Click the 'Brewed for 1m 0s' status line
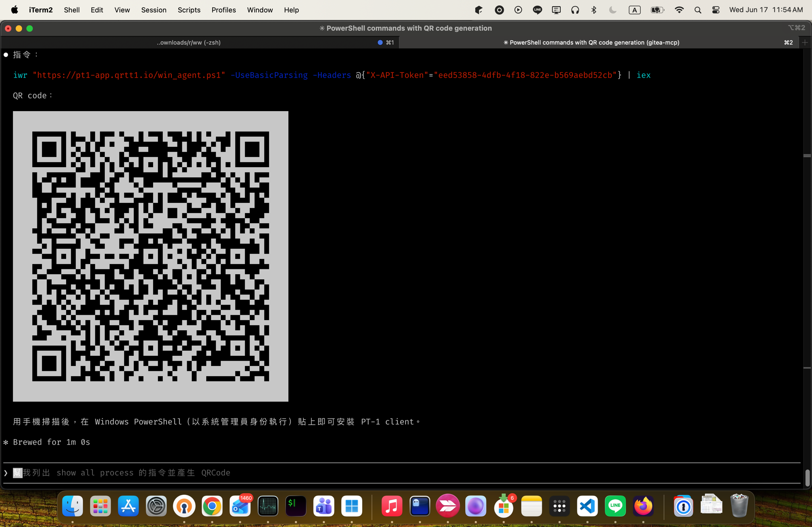The width and height of the screenshot is (812, 527). [51, 442]
